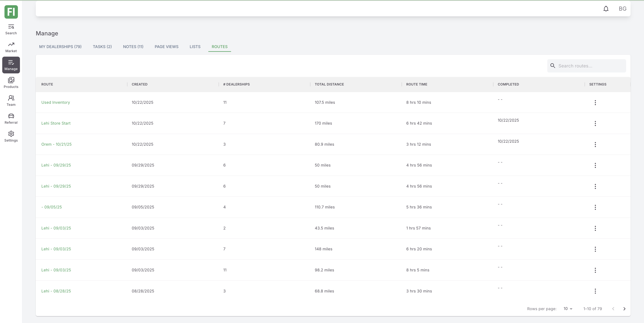Viewport: 644px width, 323px height.
Task: Open Settings gear in sidebar
Action: point(11,136)
